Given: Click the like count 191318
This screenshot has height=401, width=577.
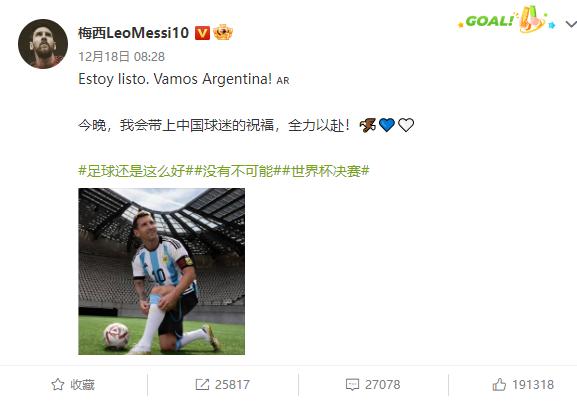Looking at the screenshot, I should pos(533,385).
